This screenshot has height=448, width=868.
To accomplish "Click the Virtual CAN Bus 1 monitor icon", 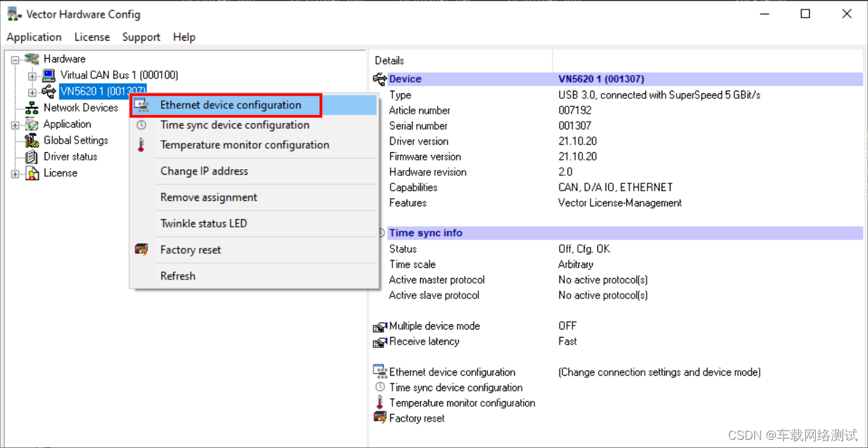I will tap(49, 75).
